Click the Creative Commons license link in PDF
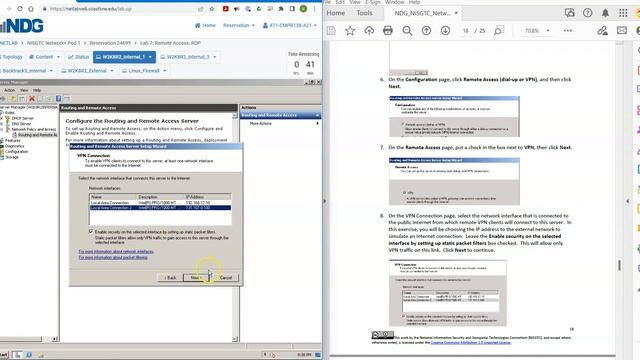Viewport: 640px width, 360px height. [471, 342]
